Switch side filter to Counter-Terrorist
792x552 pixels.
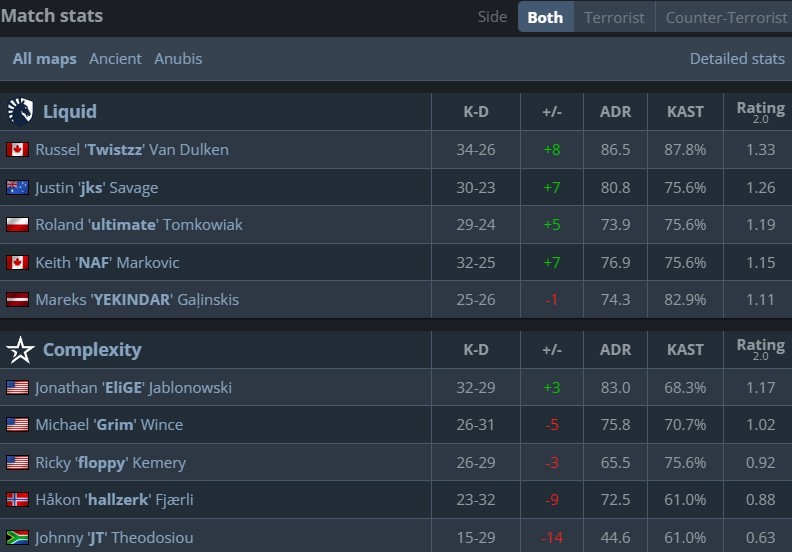(x=726, y=17)
